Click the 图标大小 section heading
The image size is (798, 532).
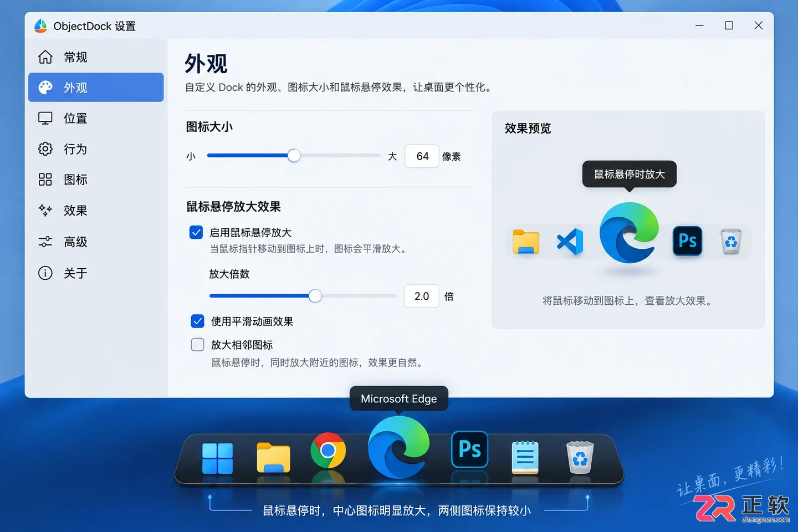click(209, 127)
